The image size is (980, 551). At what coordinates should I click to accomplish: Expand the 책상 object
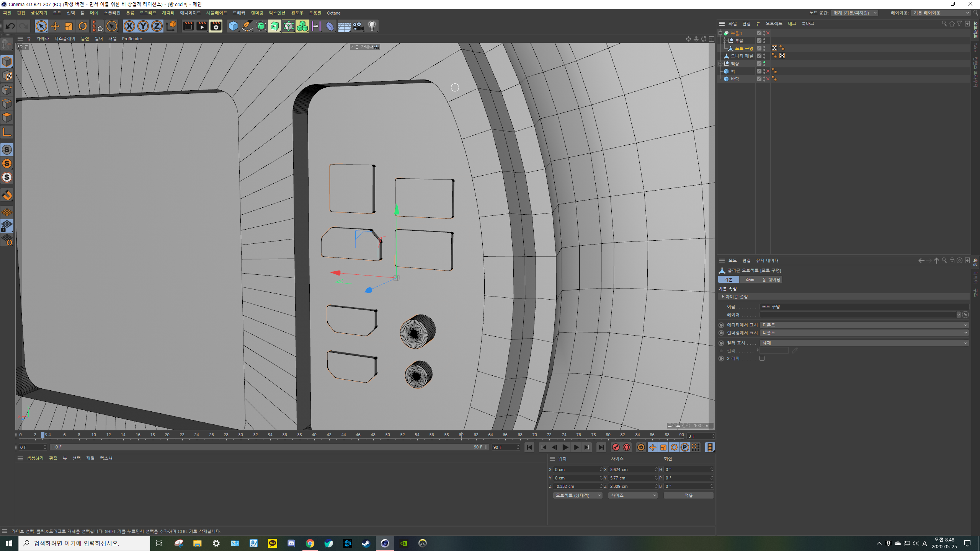coord(720,64)
